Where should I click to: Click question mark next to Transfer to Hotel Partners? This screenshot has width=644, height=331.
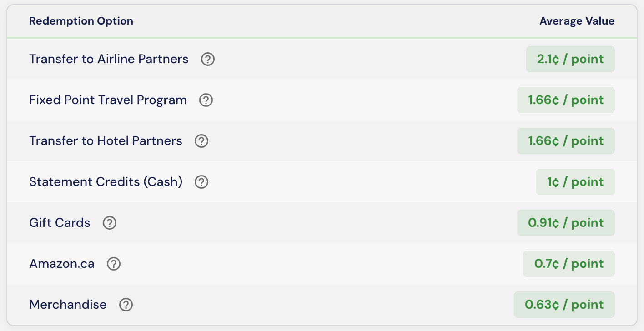click(201, 141)
